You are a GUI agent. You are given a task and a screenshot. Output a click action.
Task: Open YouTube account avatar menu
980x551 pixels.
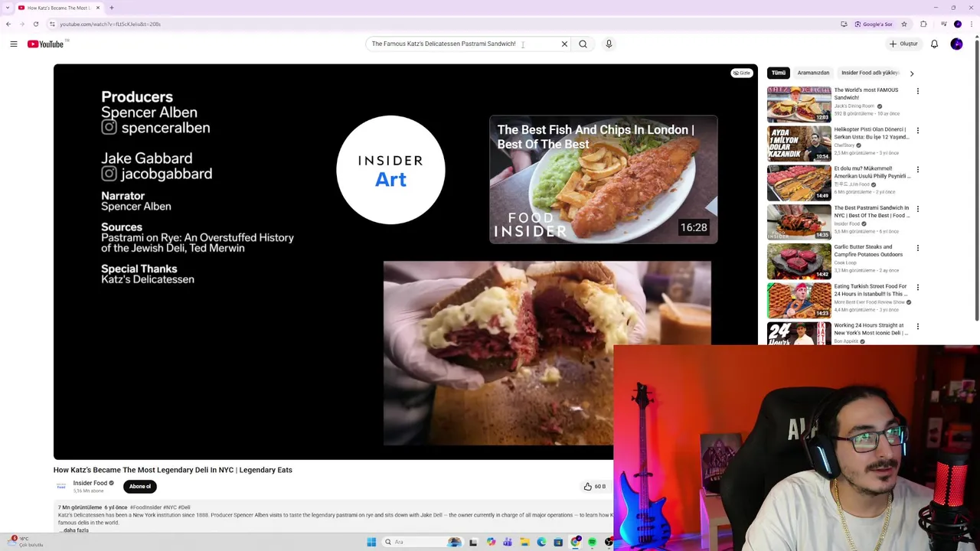point(956,44)
